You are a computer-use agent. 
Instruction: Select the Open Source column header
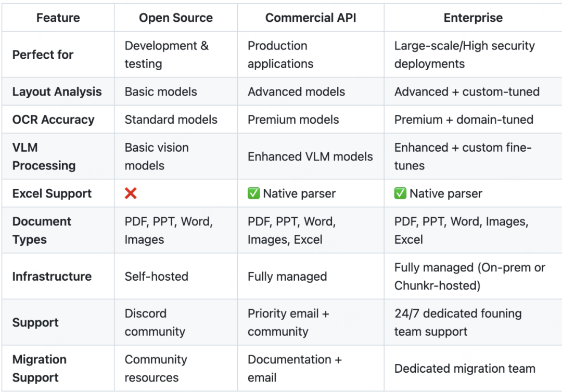coord(175,18)
